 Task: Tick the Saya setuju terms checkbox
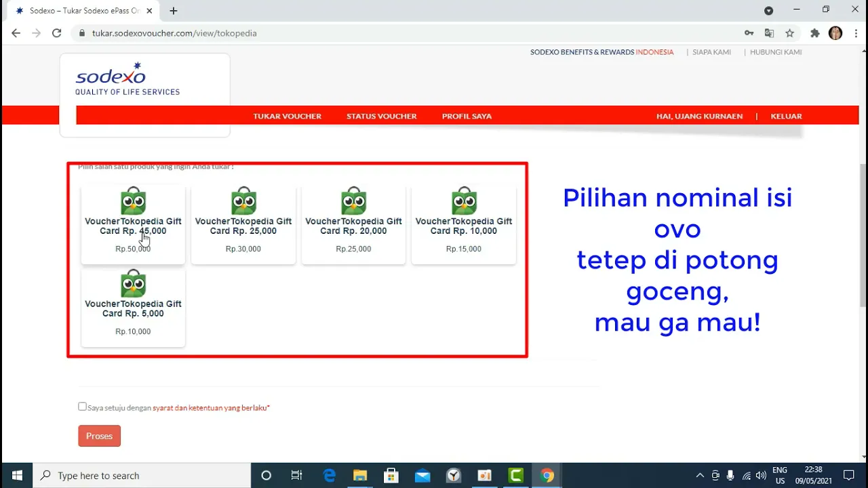(82, 407)
